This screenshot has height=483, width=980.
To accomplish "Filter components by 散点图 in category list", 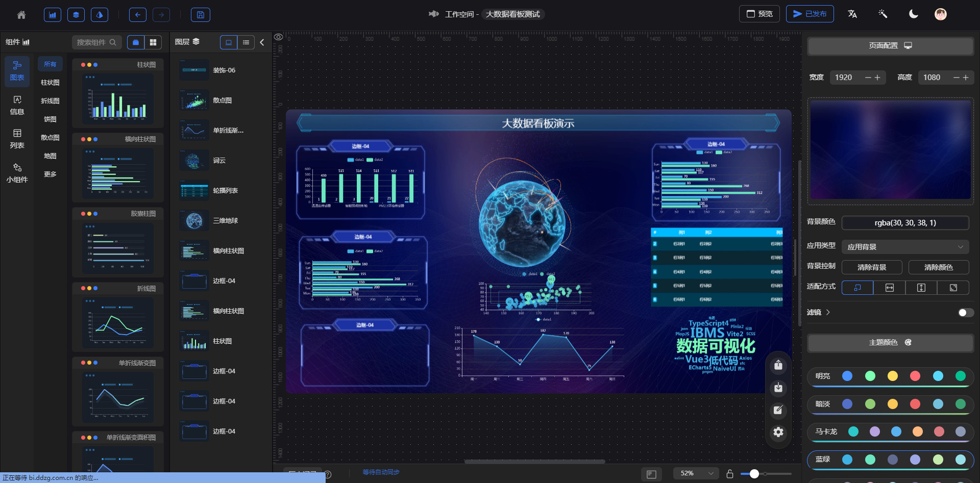I will coord(50,138).
